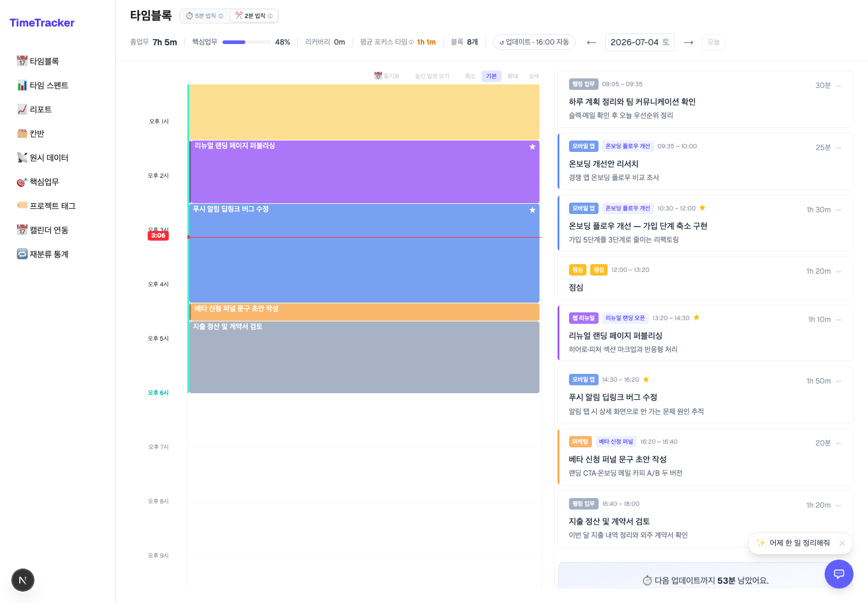
Task: Select the 2분 법칙 toggle
Action: point(254,16)
